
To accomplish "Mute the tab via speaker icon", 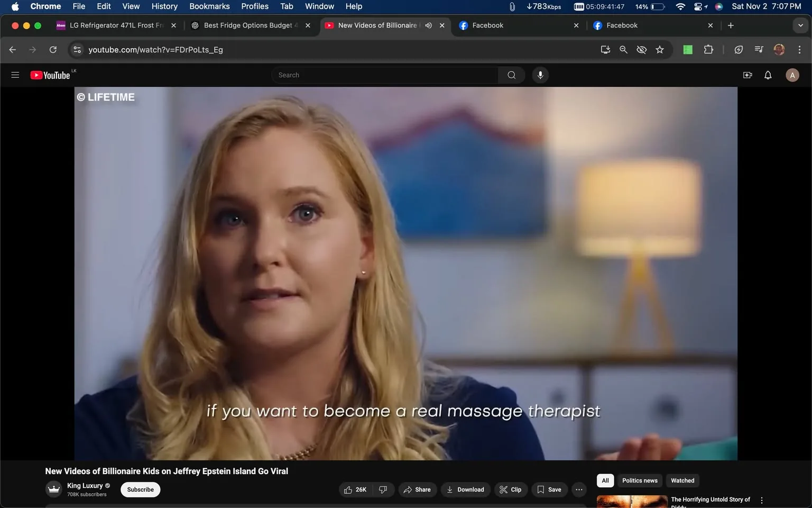I will click(x=429, y=25).
